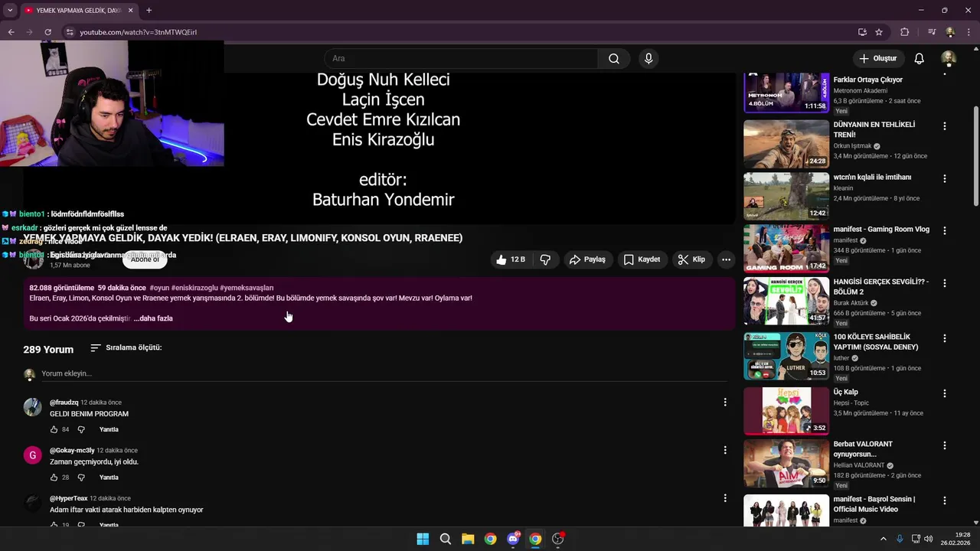This screenshot has width=980, height=551.
Task: Select the YEMEK YAPMAYA GELDİK browser tab
Action: point(78,11)
